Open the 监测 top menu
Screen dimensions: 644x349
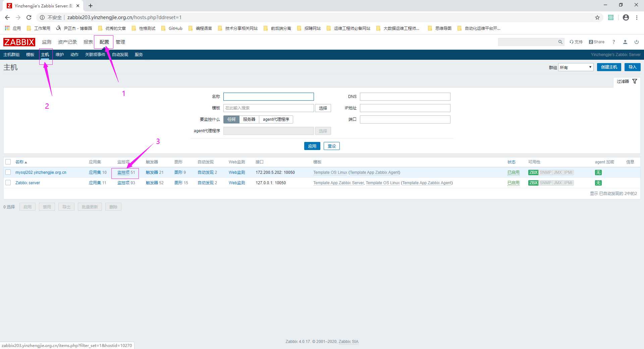[47, 42]
